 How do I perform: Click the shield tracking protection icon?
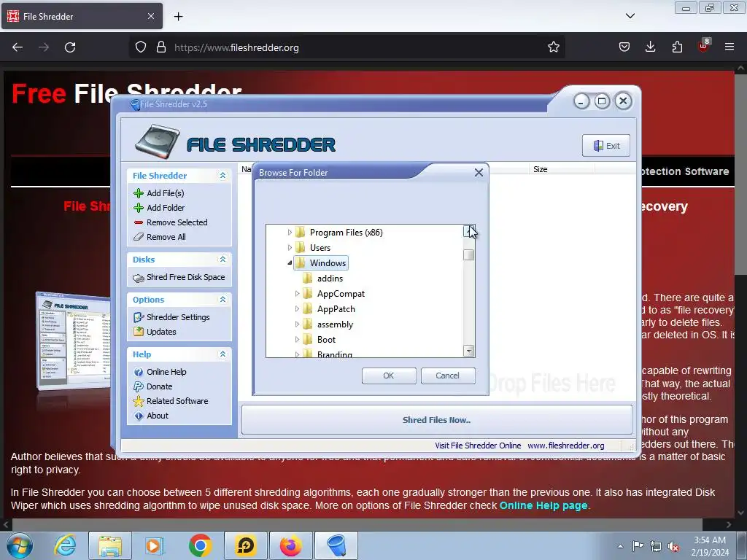[x=141, y=47]
